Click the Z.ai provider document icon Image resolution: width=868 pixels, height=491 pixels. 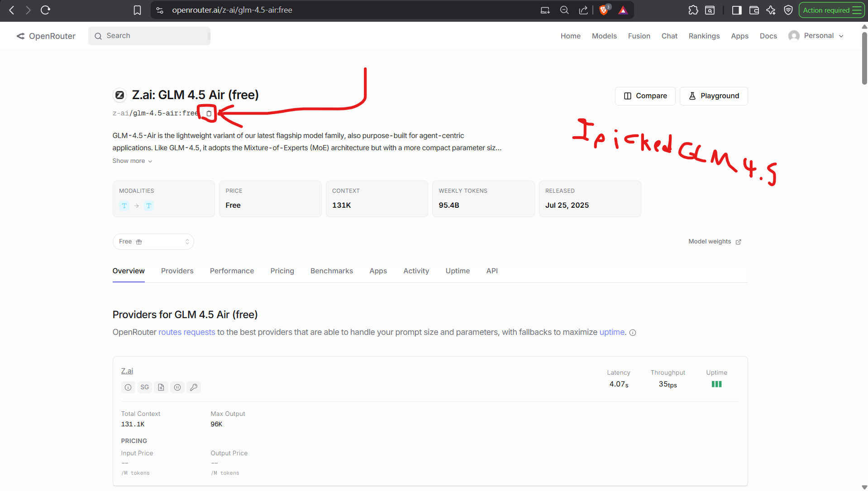[x=161, y=387]
